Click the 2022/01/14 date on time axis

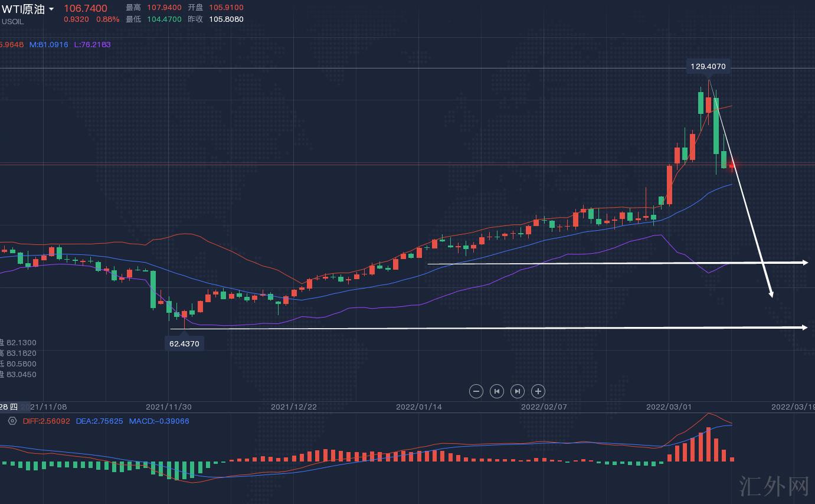tap(418, 407)
